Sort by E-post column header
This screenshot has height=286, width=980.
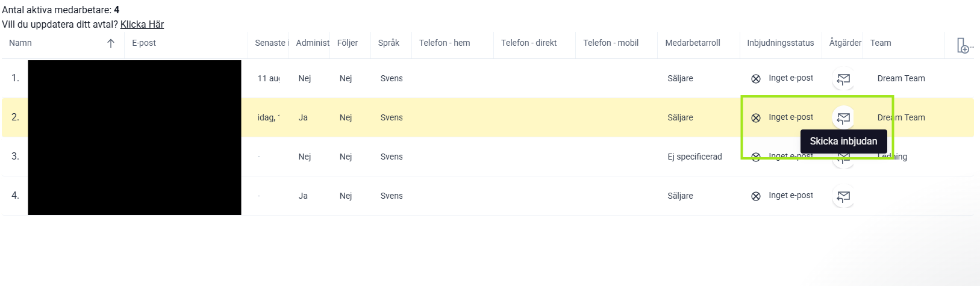pos(144,43)
